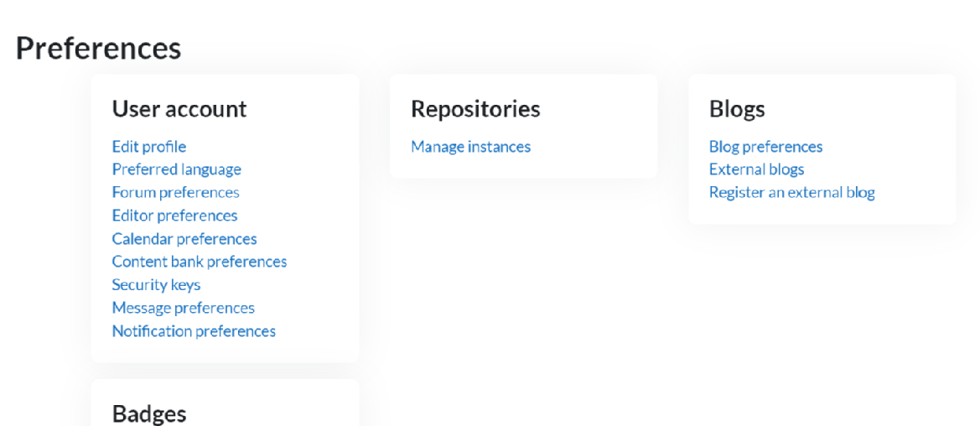Screen dimensions: 980x426
Task: Go to Forum preferences
Action: [x=175, y=193]
